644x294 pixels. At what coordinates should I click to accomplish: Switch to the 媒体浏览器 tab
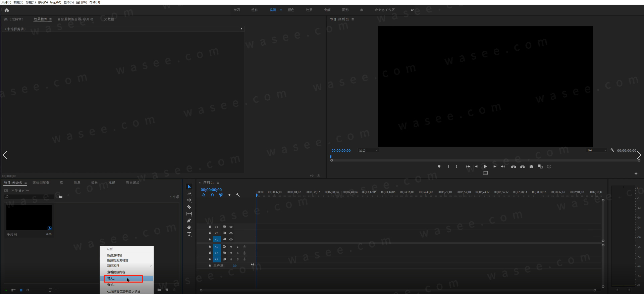[x=41, y=183]
